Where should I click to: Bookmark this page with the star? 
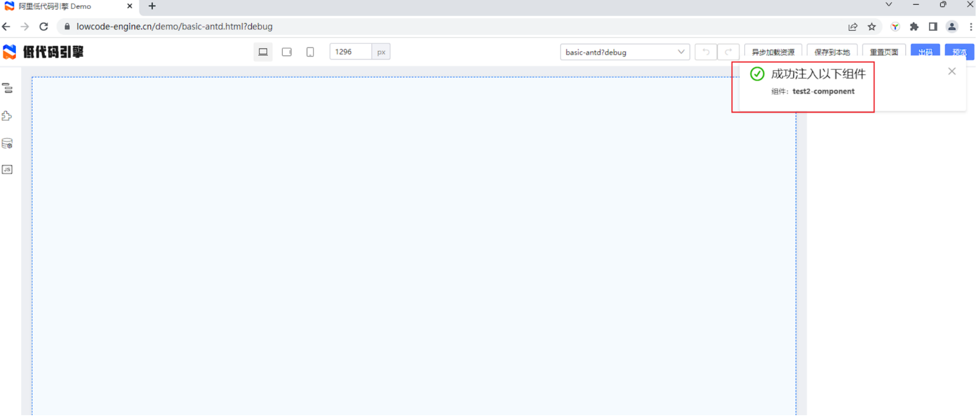pyautogui.click(x=872, y=27)
